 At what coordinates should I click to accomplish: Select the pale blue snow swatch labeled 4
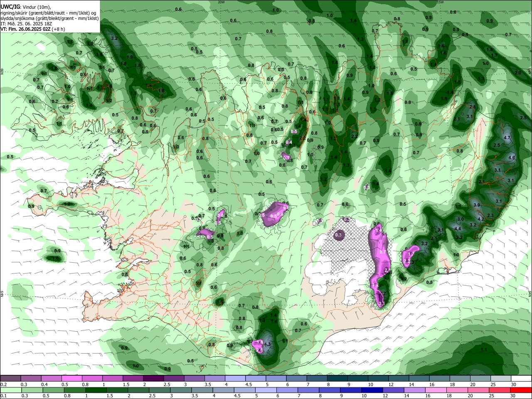235,379
